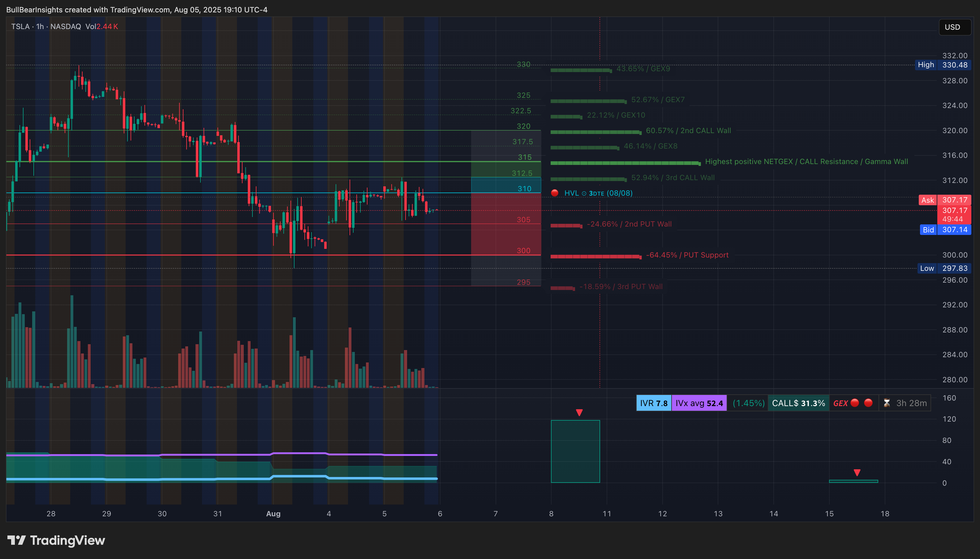
Task: Click the 332.00 price scale value
Action: (955, 56)
